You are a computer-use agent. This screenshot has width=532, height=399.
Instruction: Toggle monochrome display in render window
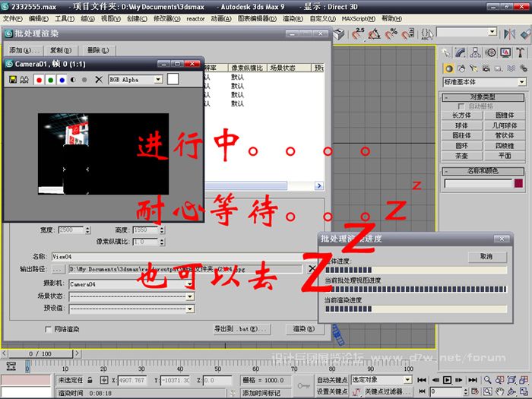point(84,80)
